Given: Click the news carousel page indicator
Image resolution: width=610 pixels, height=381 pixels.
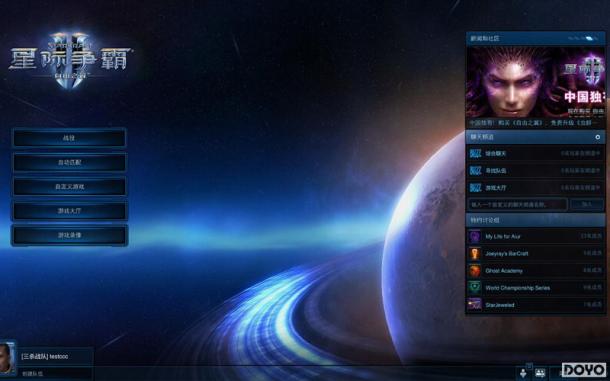Looking at the screenshot, I should point(583,38).
